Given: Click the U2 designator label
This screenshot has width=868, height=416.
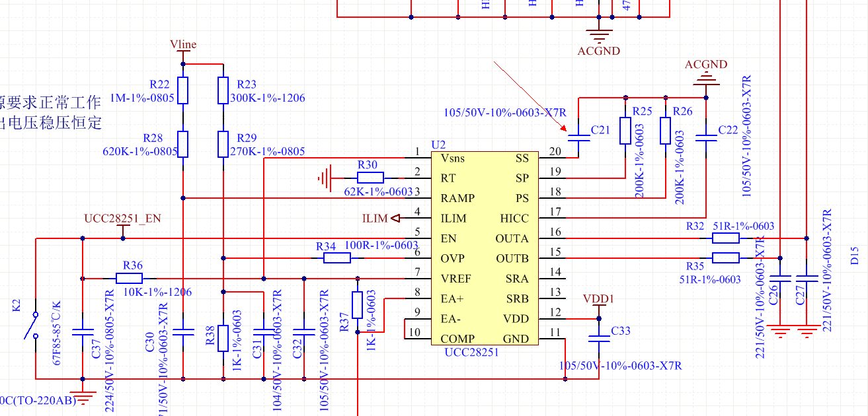Looking at the screenshot, I should coord(438,145).
